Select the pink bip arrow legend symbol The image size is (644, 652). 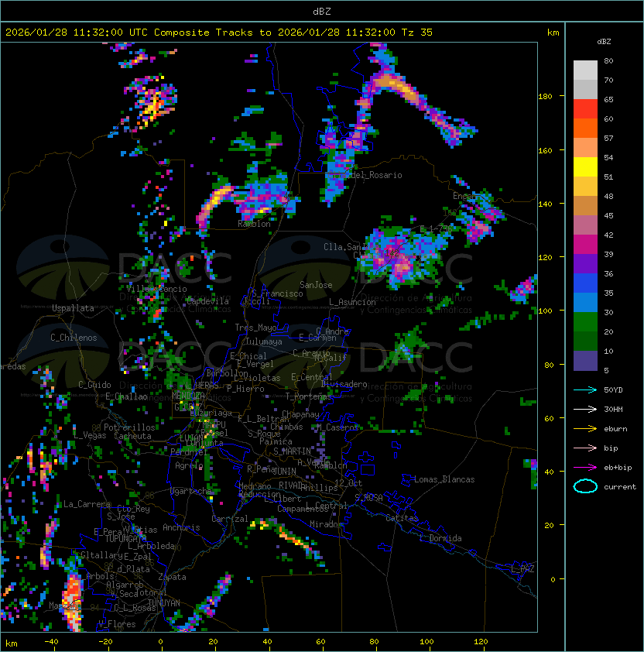click(x=585, y=448)
